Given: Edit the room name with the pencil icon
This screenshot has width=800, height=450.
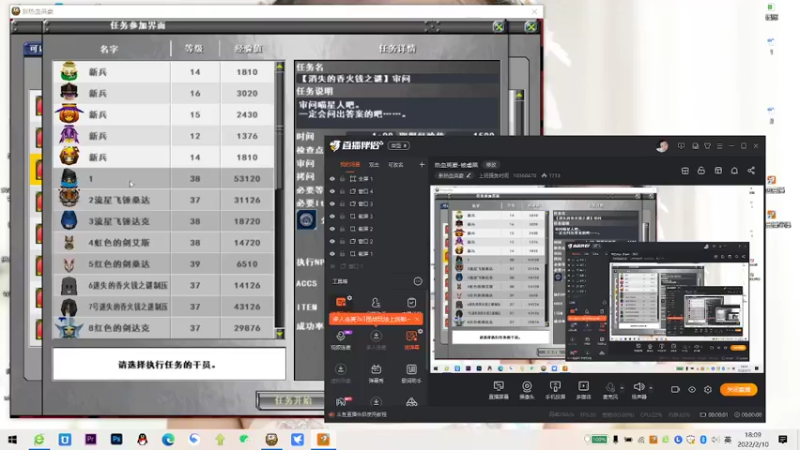Looking at the screenshot, I should coord(468,176).
